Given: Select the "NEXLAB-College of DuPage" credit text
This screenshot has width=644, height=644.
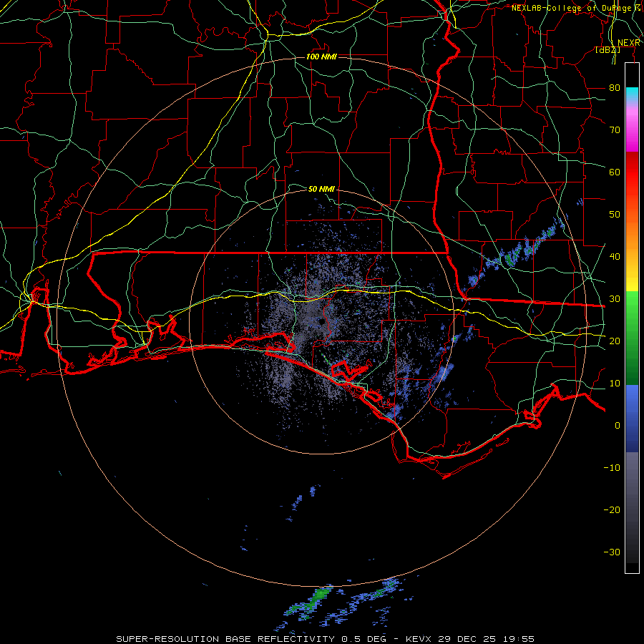Looking at the screenshot, I should click(572, 8).
